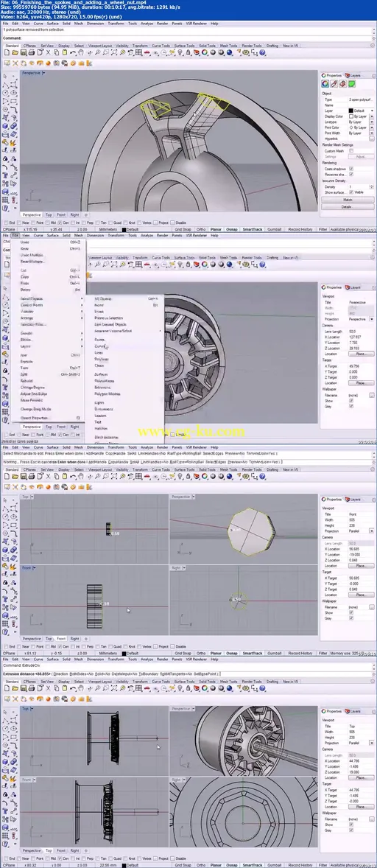The height and width of the screenshot is (868, 377).
Task: Click green fourth page icon in Properties panel
Action: tap(351, 83)
